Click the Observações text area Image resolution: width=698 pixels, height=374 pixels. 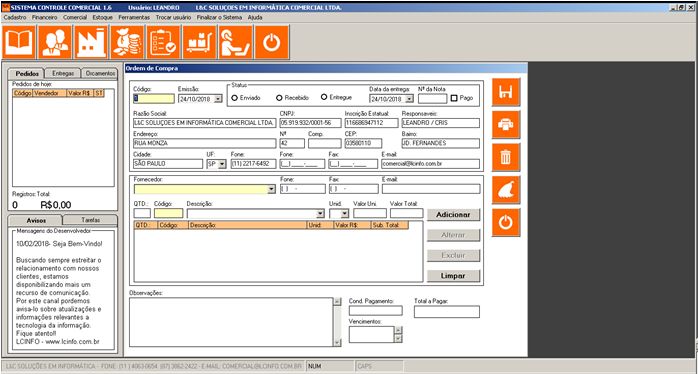click(231, 322)
